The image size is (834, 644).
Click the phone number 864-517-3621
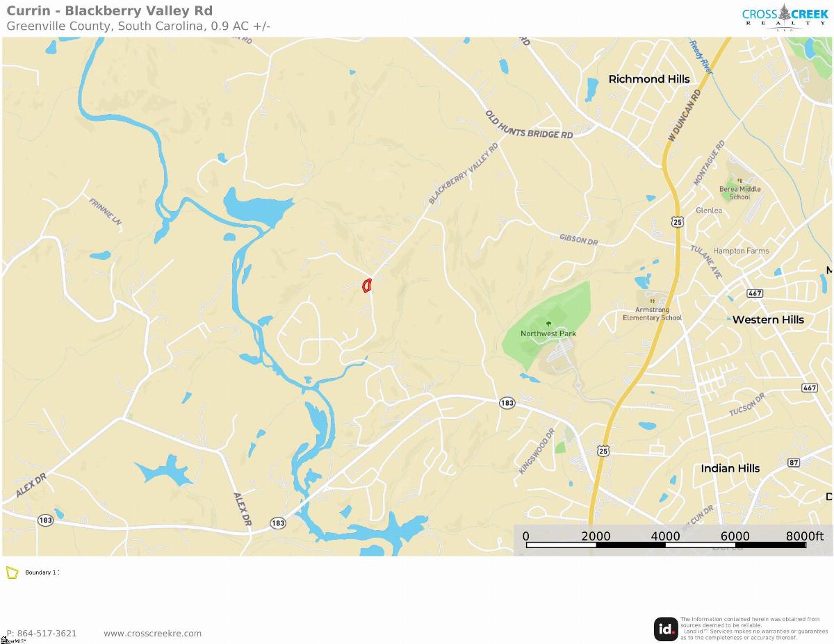pos(46,633)
